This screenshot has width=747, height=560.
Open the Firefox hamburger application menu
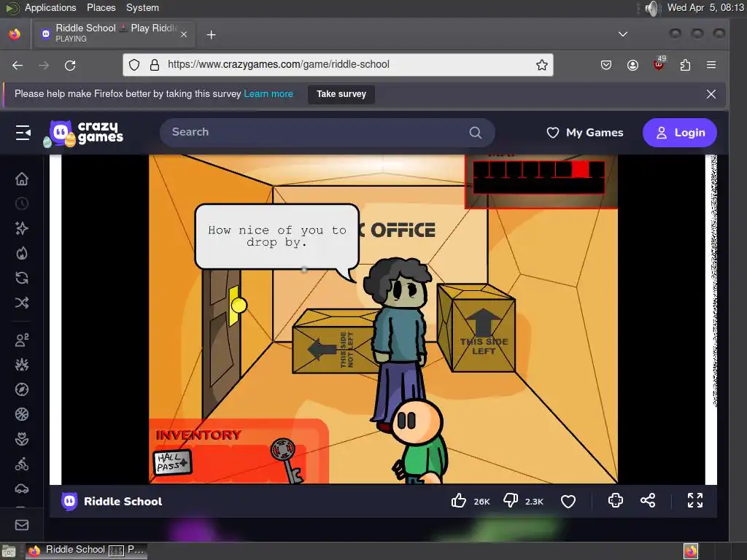(x=711, y=65)
